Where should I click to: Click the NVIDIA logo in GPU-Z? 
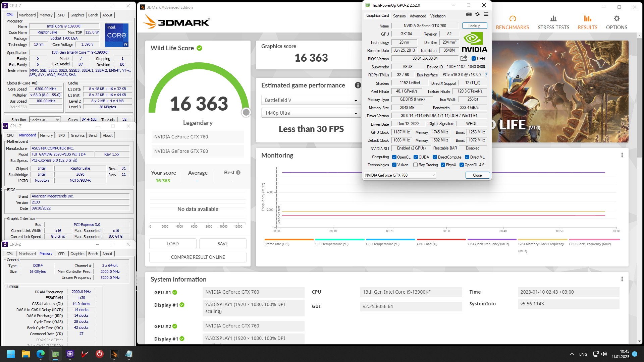coord(474,43)
